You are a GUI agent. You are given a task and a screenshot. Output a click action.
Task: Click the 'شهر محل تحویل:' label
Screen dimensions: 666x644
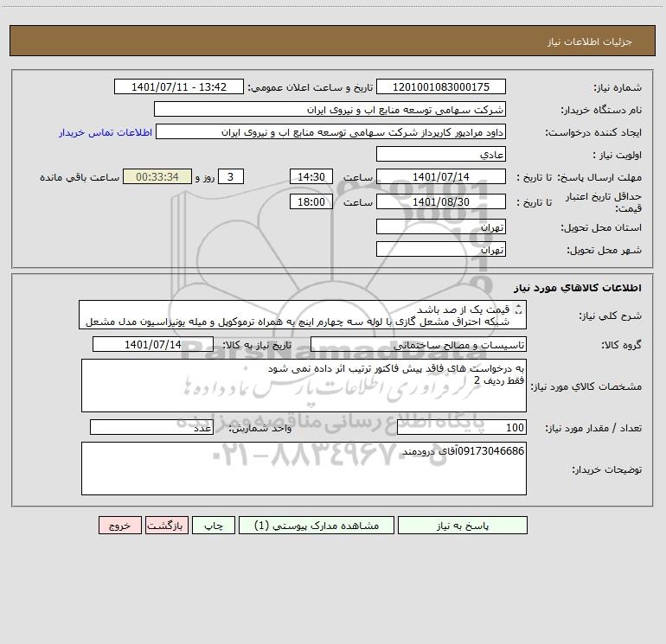(x=605, y=250)
